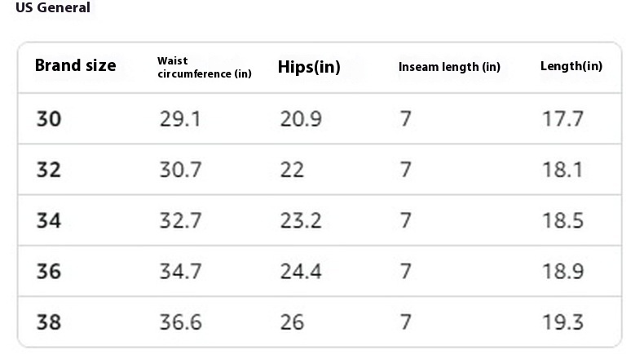Click hips value 24.4
The width and height of the screenshot is (644, 364).
coord(301,272)
